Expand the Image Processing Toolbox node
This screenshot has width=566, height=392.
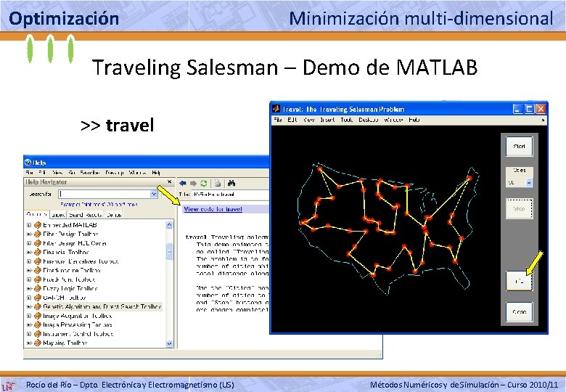(x=29, y=324)
